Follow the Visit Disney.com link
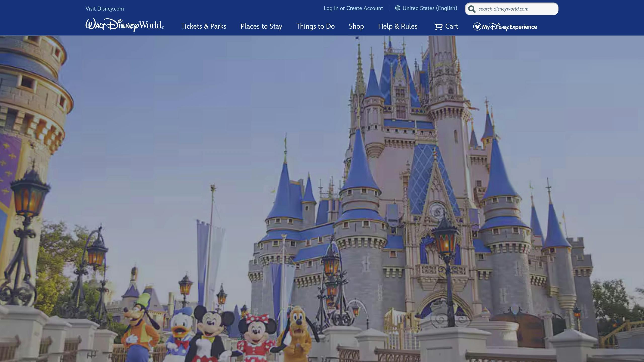The width and height of the screenshot is (644, 362). tap(105, 9)
